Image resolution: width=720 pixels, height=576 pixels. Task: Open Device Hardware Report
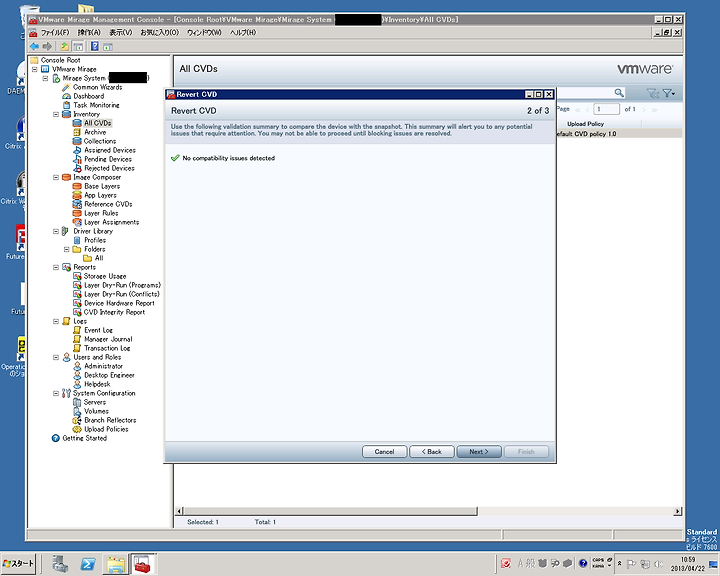click(x=119, y=303)
